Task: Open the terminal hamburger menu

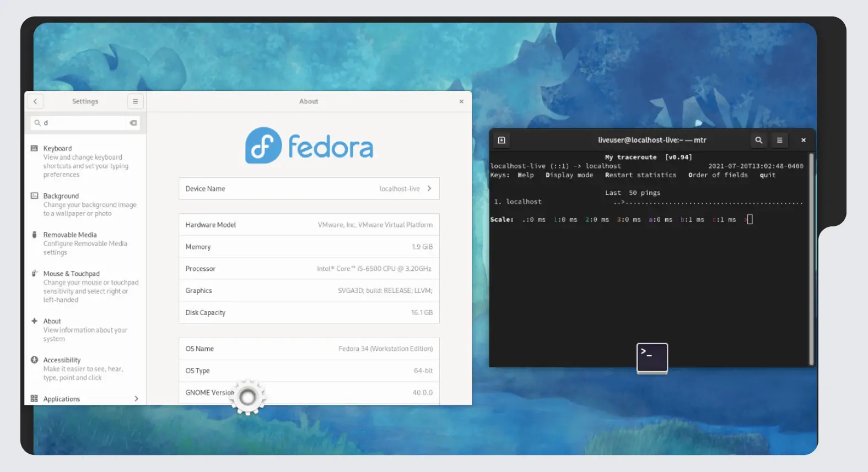Action: (x=779, y=140)
